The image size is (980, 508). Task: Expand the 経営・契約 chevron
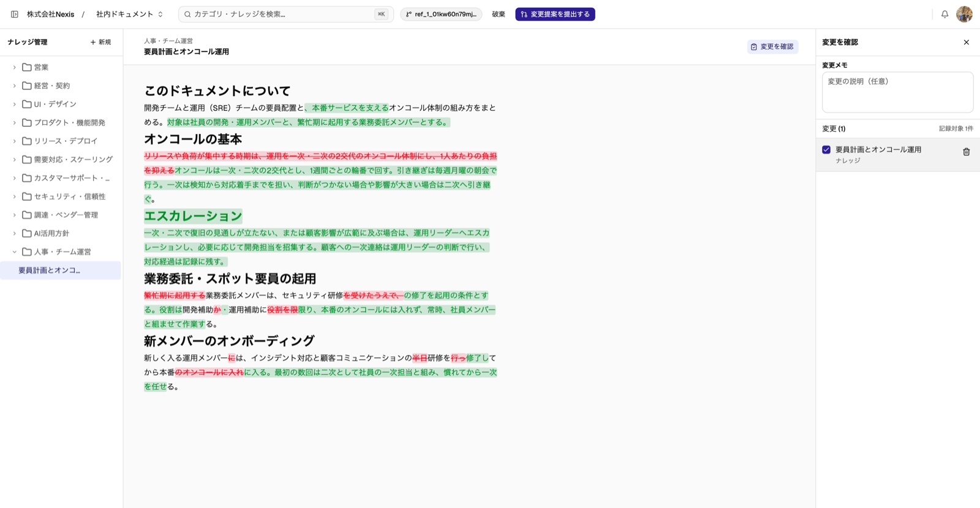click(x=15, y=86)
